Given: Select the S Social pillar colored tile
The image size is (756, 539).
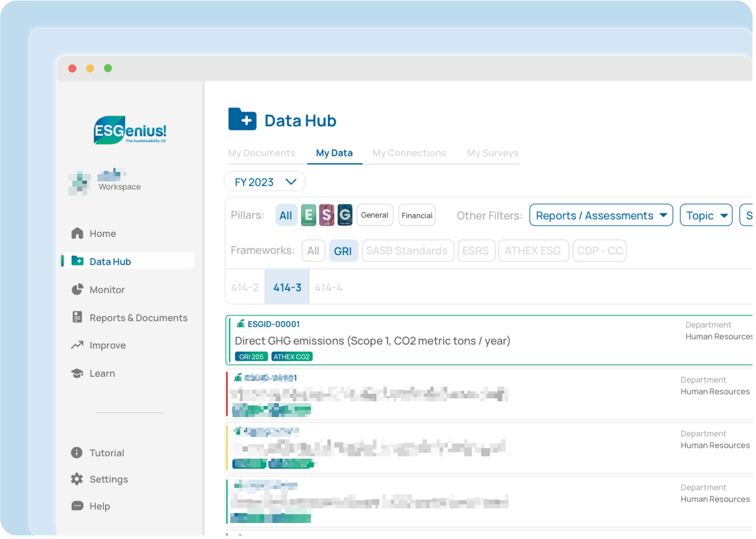Looking at the screenshot, I should pyautogui.click(x=326, y=215).
